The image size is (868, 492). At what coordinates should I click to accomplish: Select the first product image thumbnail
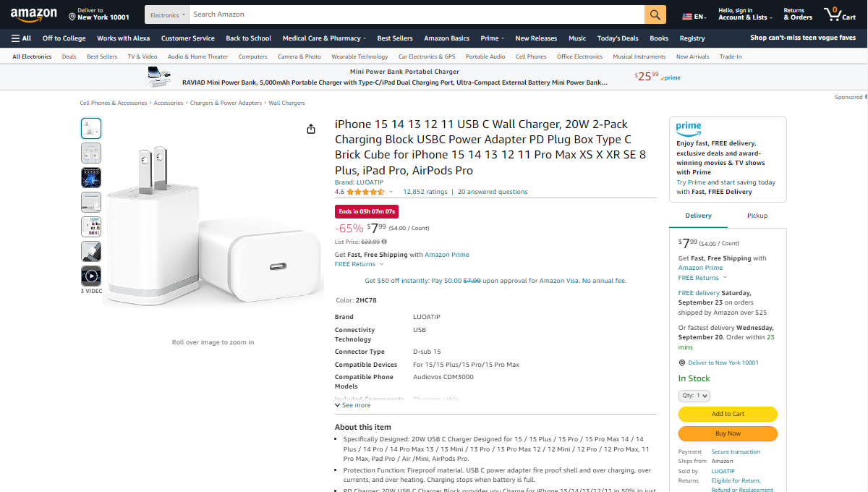point(91,128)
